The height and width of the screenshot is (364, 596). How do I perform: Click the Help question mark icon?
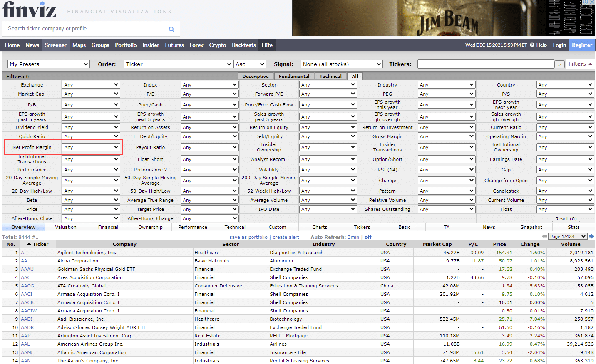pyautogui.click(x=532, y=45)
